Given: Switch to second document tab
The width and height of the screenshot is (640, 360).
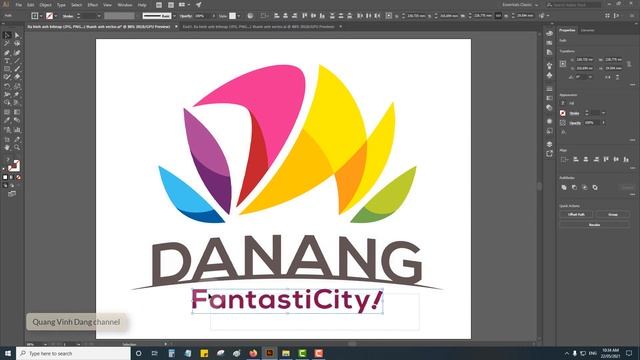Looking at the screenshot, I should click(x=258, y=27).
